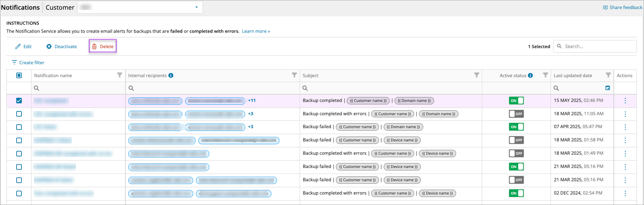The width and height of the screenshot is (644, 205).
Task: Click the Internal recipients column search box
Action: pyautogui.click(x=213, y=88)
